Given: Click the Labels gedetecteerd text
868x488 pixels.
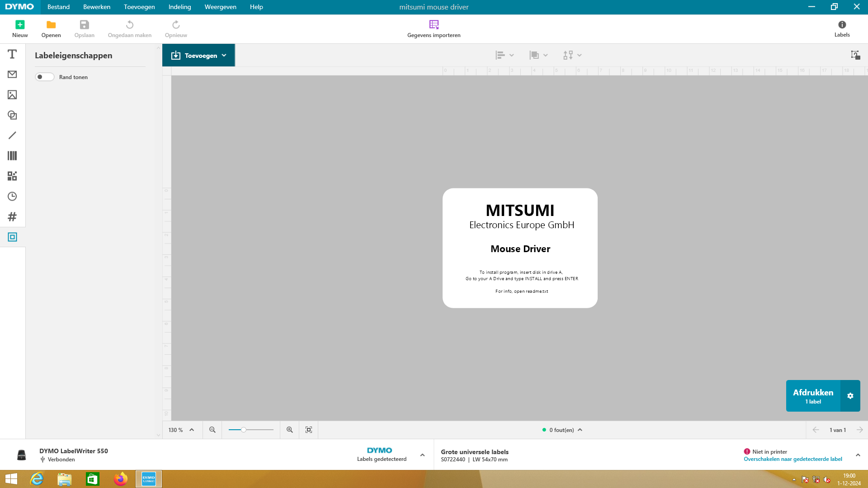Looking at the screenshot, I should 382,459.
